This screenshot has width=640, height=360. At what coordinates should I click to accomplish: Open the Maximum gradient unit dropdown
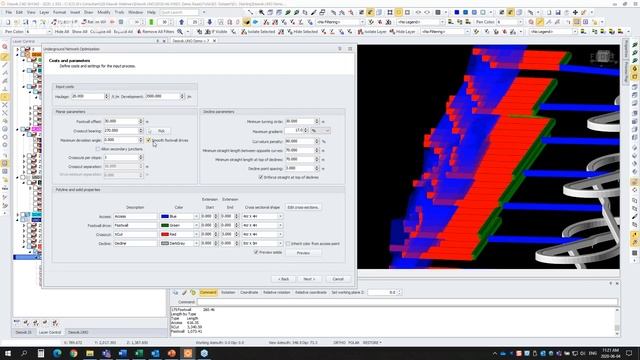320,131
